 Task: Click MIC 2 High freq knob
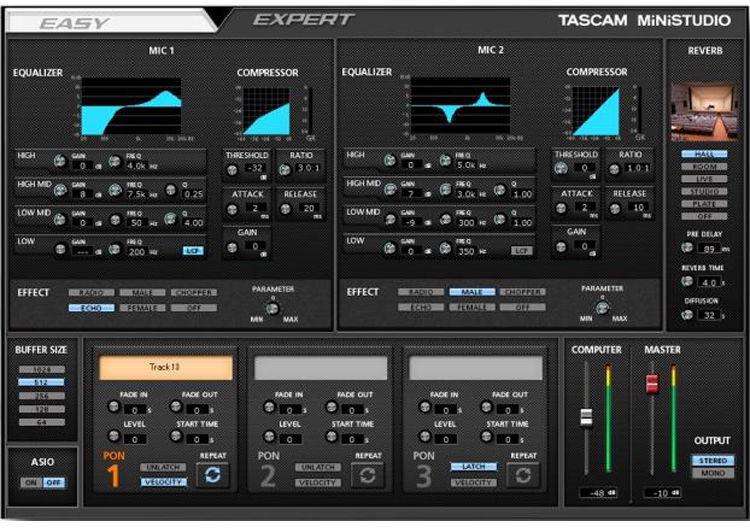[x=445, y=161]
